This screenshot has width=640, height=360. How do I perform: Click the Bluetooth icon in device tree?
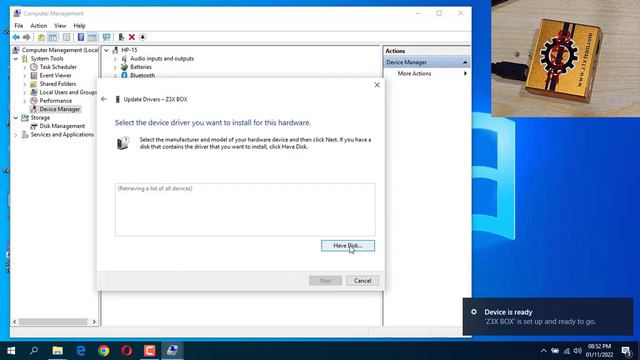pos(124,75)
